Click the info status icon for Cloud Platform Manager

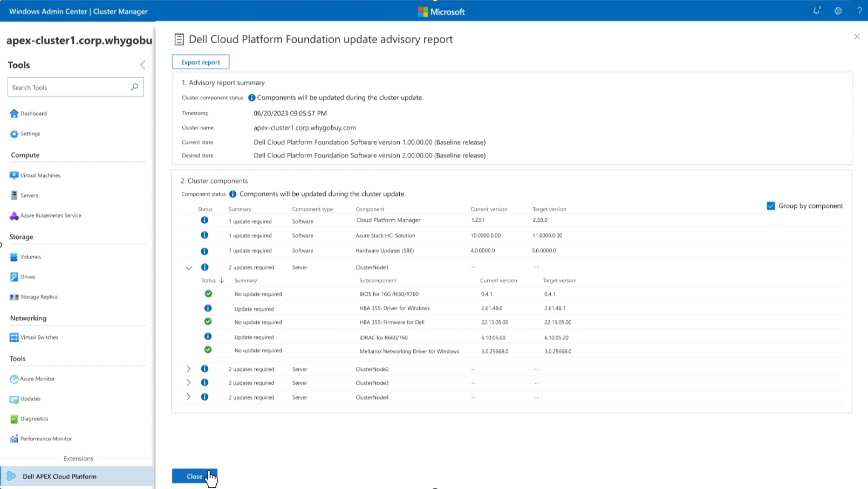tap(204, 220)
